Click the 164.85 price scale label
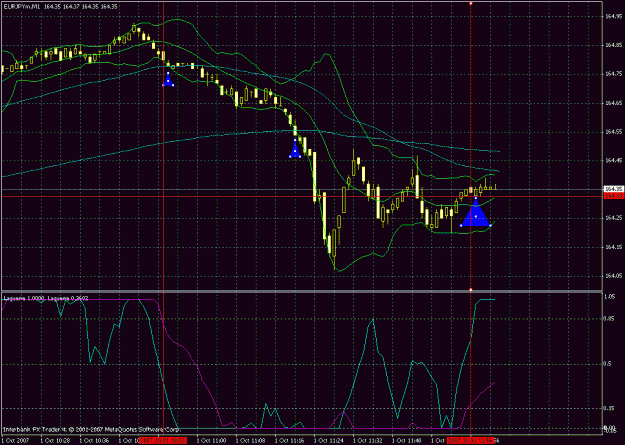The width and height of the screenshot is (625, 445). coord(613,45)
